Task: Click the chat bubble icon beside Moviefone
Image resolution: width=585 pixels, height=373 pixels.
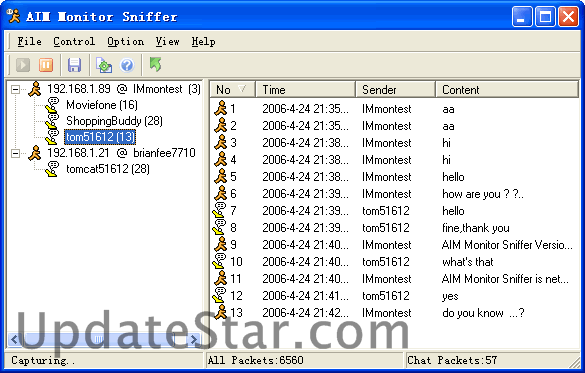Action: (x=52, y=105)
